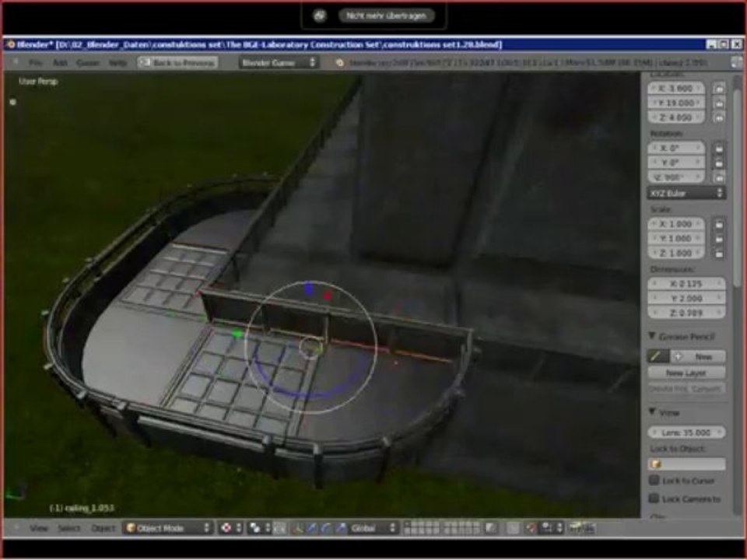Open the pivot point dropdown
This screenshot has height=560, width=747.
260,528
